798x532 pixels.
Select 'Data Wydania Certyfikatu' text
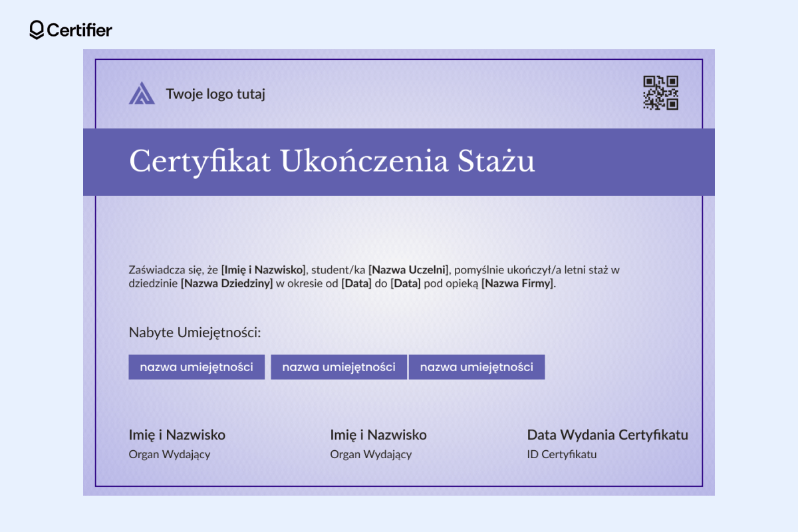[x=608, y=435]
